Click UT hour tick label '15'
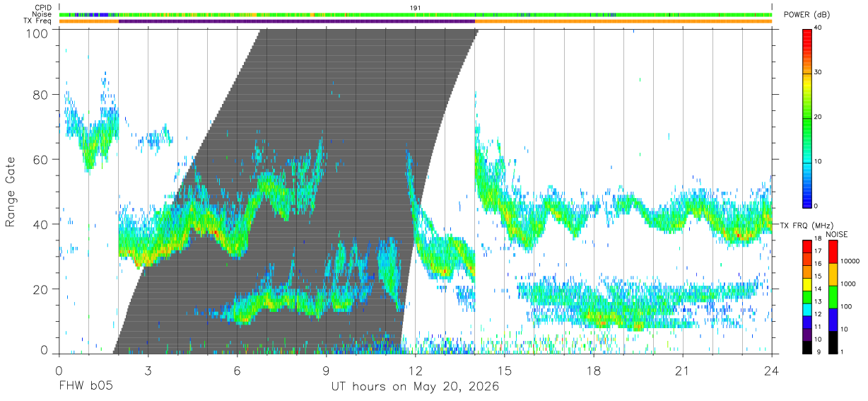The width and height of the screenshot is (868, 401). click(x=504, y=370)
